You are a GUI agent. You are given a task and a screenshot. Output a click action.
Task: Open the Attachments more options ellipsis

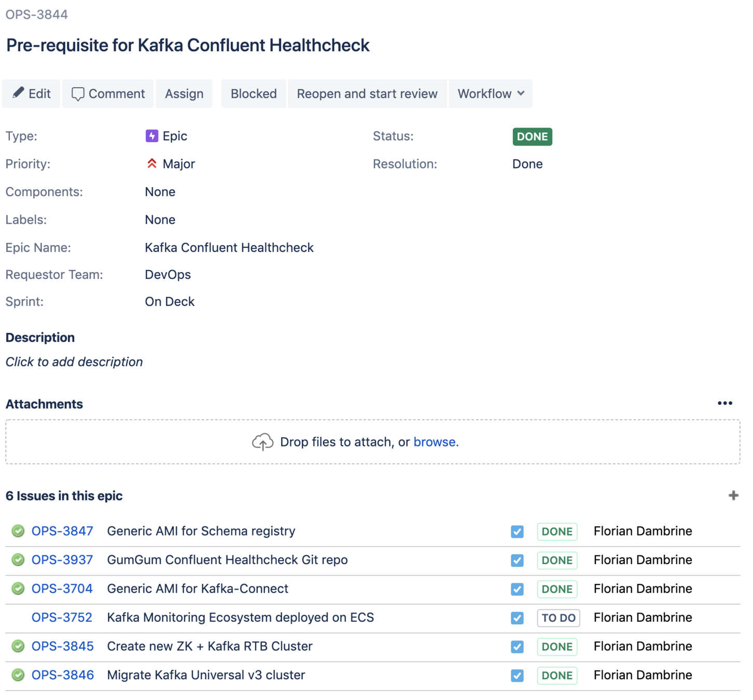coord(725,403)
